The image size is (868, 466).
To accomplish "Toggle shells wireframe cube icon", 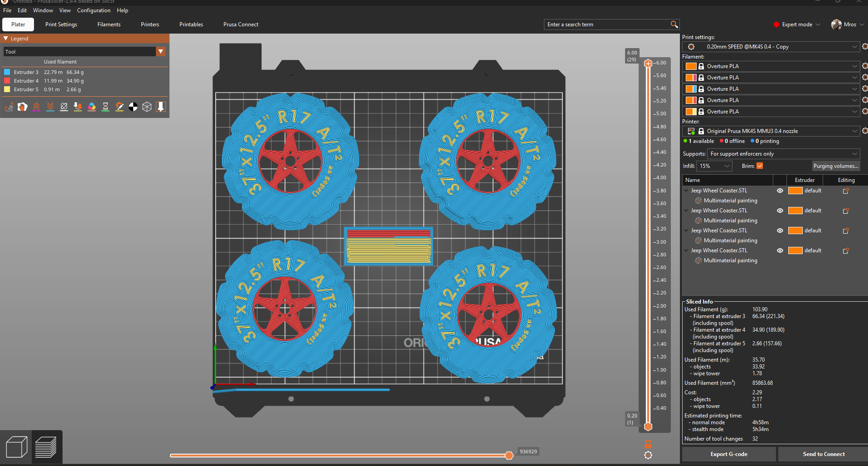I will [x=147, y=107].
